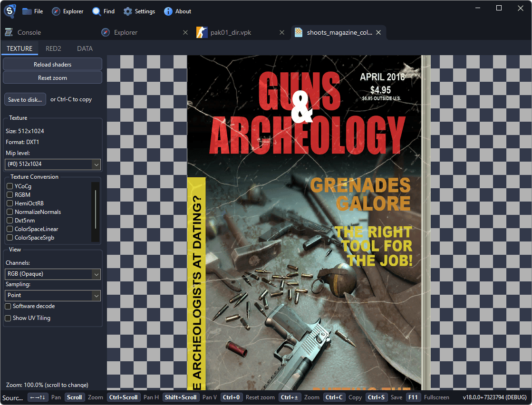Switch to the RED2 tab
Viewport: 532px width, 405px height.
pyautogui.click(x=53, y=48)
